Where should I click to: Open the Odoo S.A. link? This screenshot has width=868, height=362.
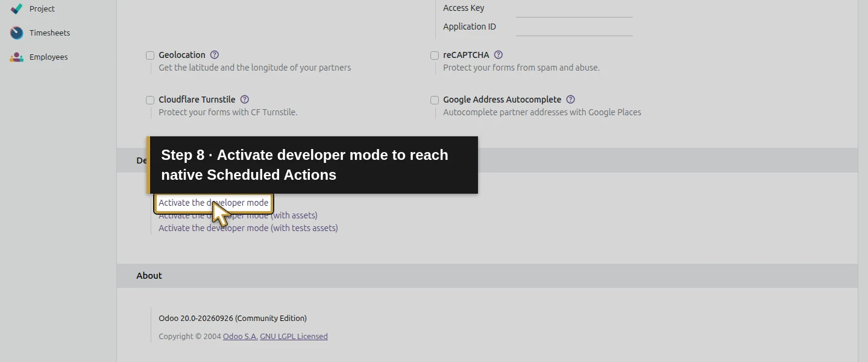[x=240, y=337]
